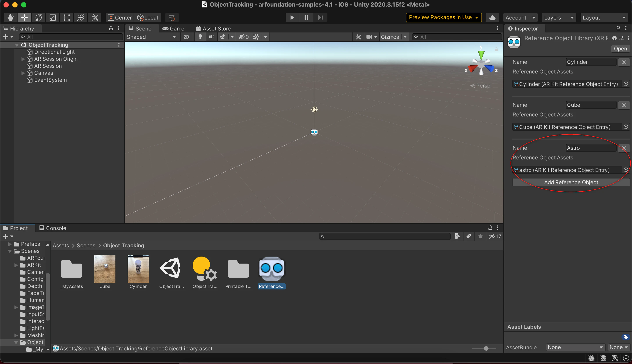This screenshot has height=364, width=632.
Task: Switch to the Game tab
Action: pyautogui.click(x=173, y=29)
